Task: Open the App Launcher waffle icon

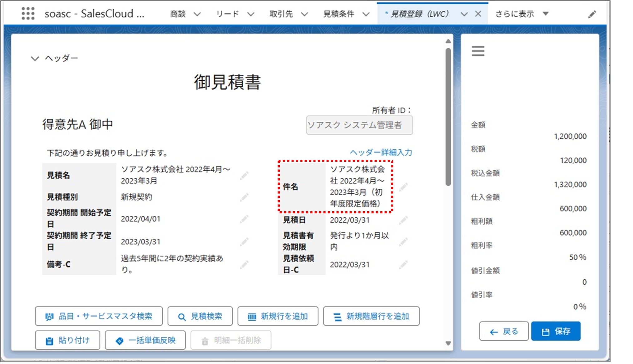Action: click(x=28, y=14)
